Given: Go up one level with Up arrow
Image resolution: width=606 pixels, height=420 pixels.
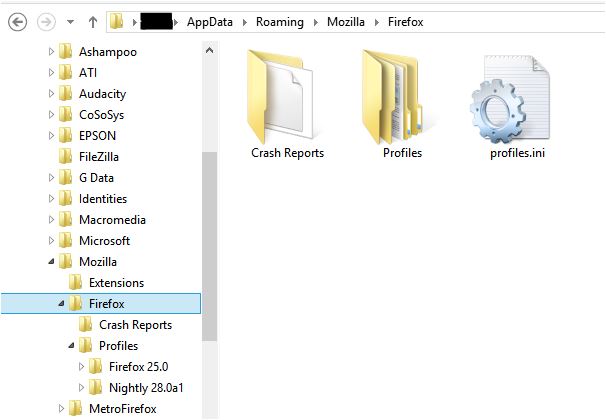Looking at the screenshot, I should coord(92,22).
